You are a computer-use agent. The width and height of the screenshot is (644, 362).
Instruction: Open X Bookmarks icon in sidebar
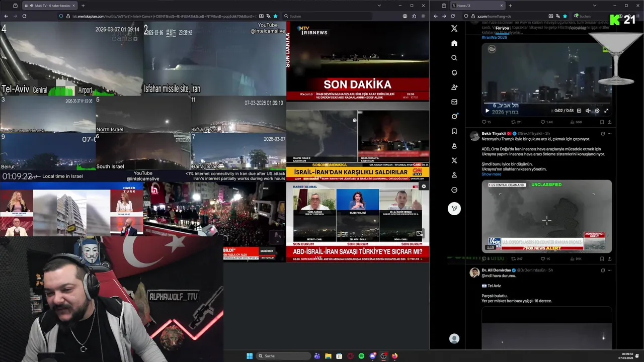pos(454,131)
